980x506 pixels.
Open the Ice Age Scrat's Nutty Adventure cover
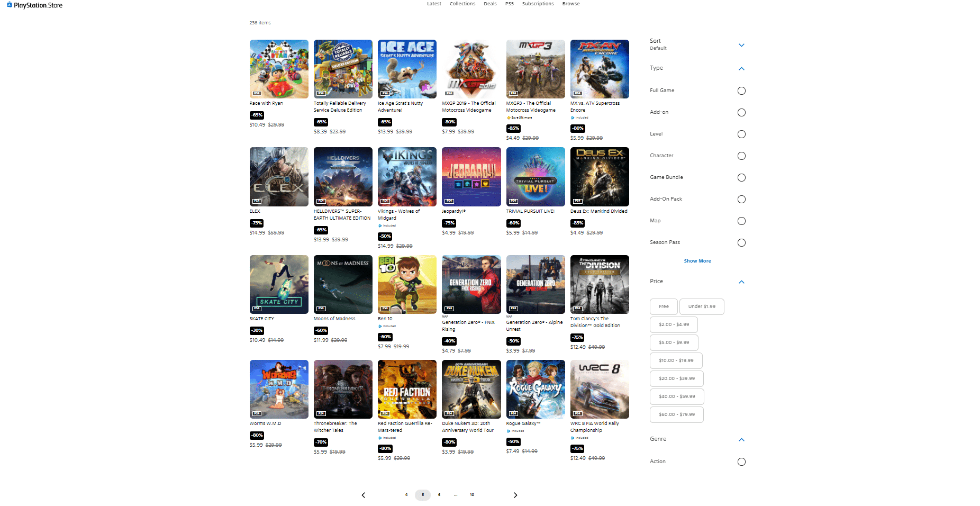click(407, 69)
